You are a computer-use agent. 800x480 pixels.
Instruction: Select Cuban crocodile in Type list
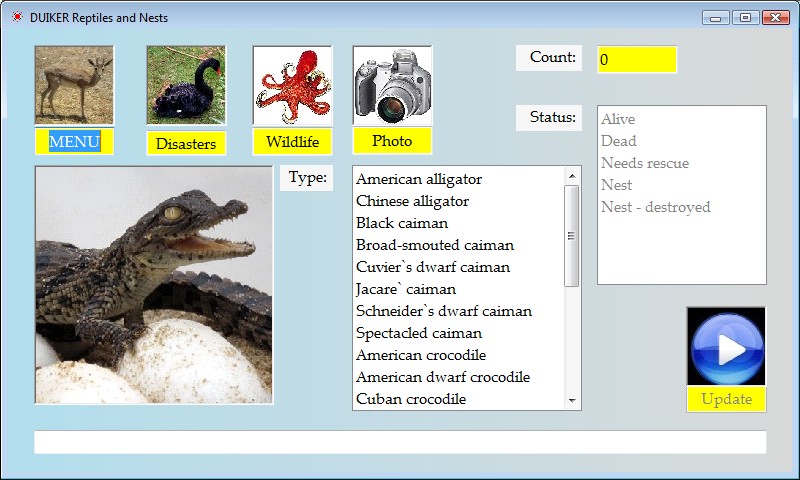(411, 399)
